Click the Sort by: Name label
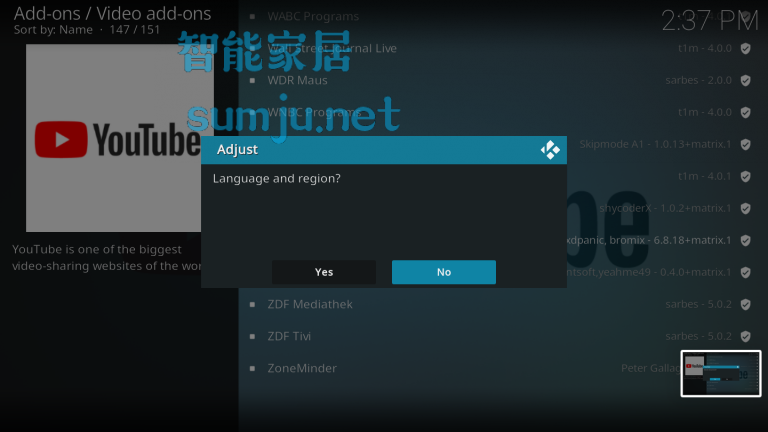The height and width of the screenshot is (432, 768). [53, 30]
